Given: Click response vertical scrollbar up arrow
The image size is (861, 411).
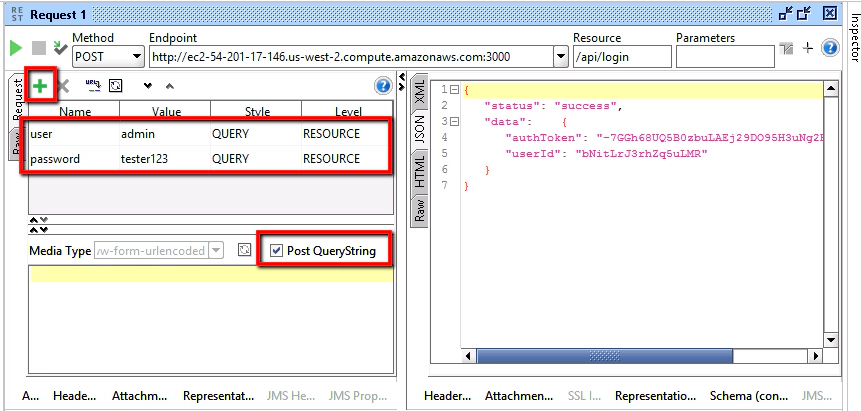Looking at the screenshot, I should click(x=831, y=89).
